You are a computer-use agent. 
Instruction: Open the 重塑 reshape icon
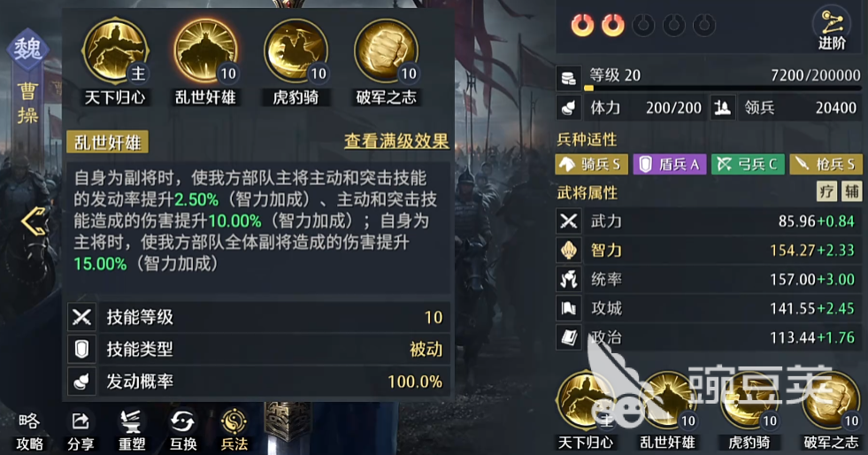(132, 432)
